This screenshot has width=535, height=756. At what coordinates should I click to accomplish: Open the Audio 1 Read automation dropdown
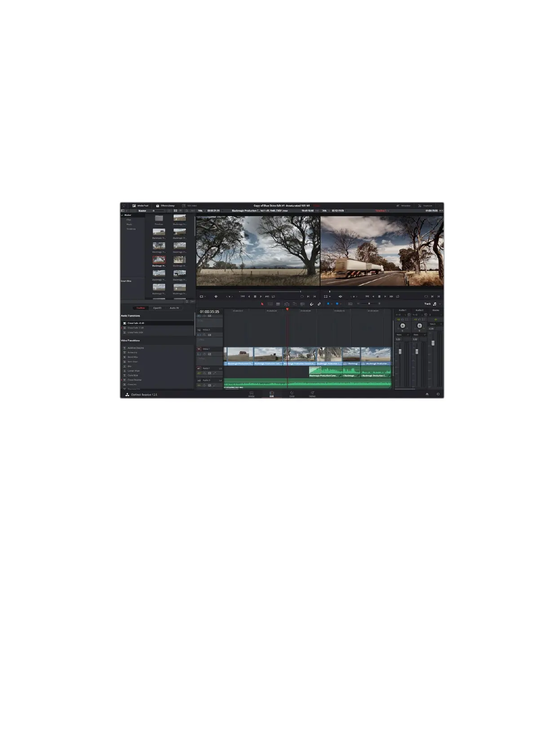(x=402, y=334)
